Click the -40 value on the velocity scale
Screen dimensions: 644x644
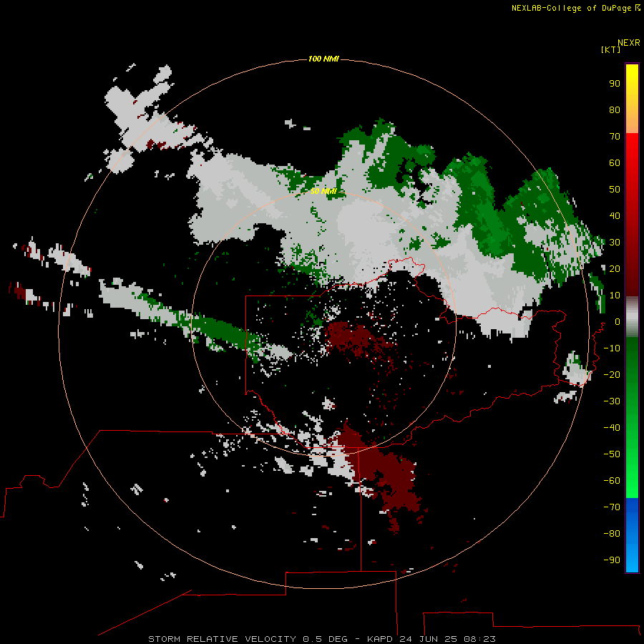pyautogui.click(x=612, y=428)
